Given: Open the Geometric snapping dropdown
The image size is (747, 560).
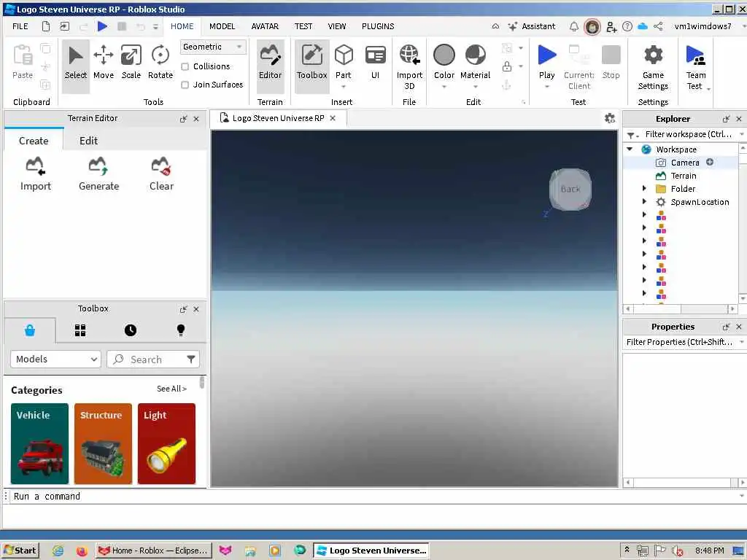Looking at the screenshot, I should [x=213, y=47].
